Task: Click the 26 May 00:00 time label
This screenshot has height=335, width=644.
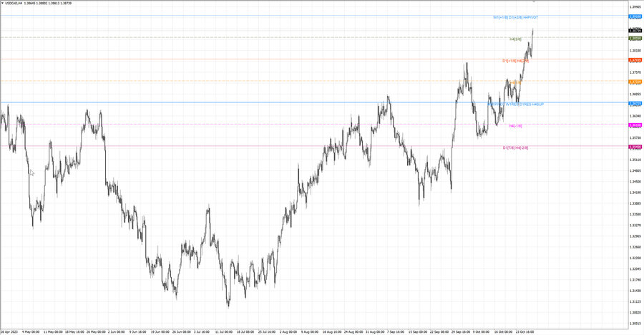Action: (x=96, y=331)
